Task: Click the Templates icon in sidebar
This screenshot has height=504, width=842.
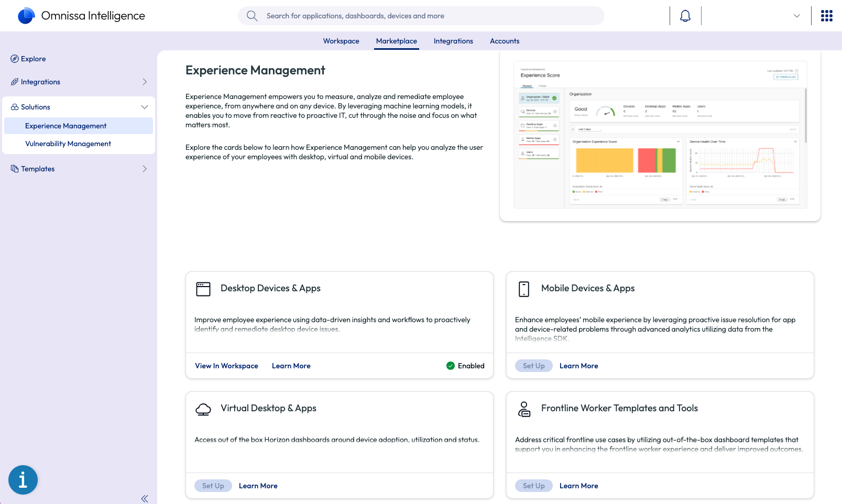Action: [x=15, y=169]
